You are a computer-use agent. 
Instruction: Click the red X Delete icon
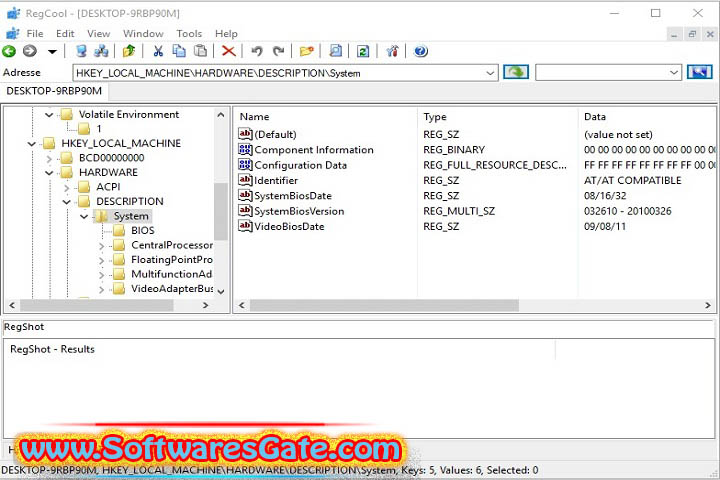(x=229, y=51)
